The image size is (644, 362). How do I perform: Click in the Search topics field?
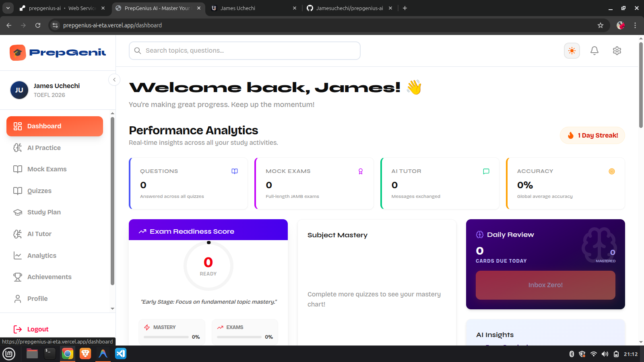pyautogui.click(x=245, y=51)
